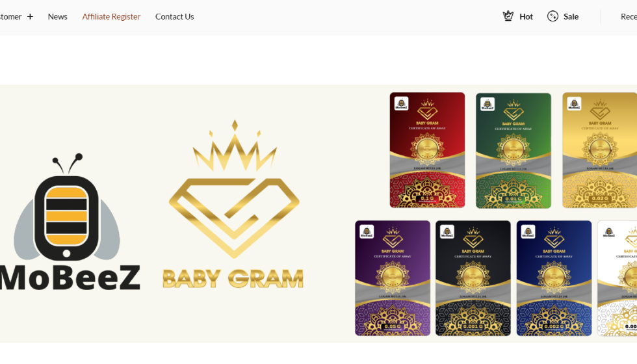637x364 pixels.
Task: Open the News menu item
Action: [x=58, y=17]
